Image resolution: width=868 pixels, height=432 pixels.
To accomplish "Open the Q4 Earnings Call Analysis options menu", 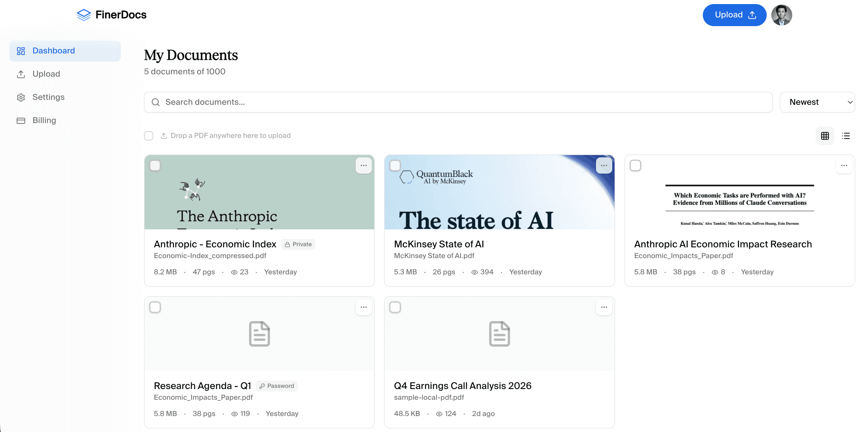I will [x=604, y=307].
